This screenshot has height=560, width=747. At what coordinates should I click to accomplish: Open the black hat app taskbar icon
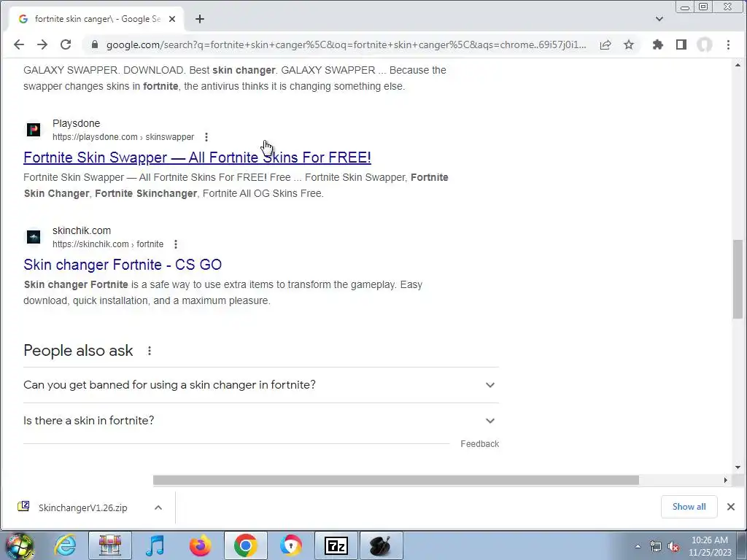pos(381,545)
